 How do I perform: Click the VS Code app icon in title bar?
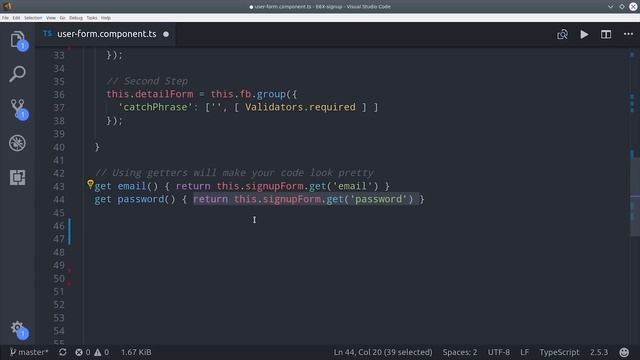click(x=7, y=6)
